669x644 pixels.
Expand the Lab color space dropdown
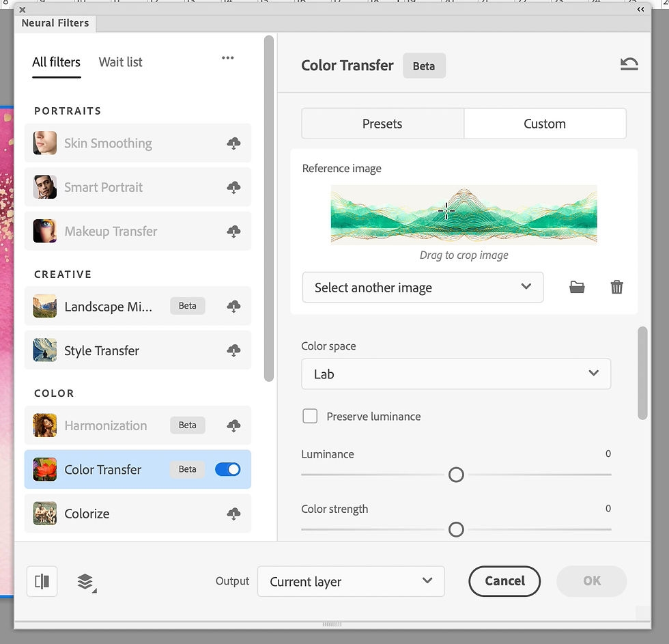[455, 374]
